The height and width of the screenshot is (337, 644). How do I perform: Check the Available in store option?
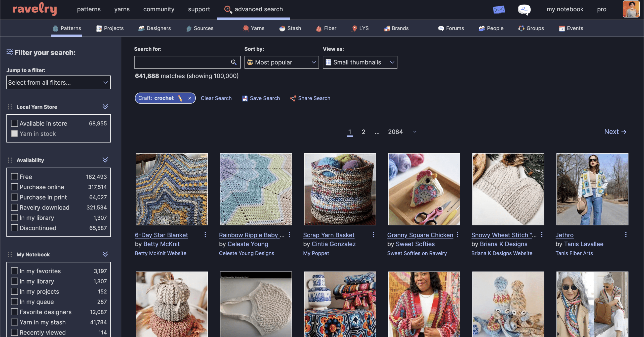pos(14,123)
